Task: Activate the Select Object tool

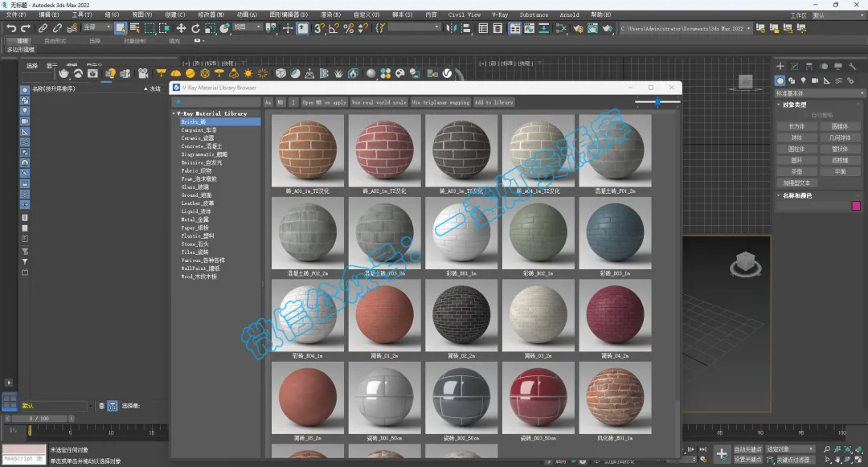Action: point(121,28)
